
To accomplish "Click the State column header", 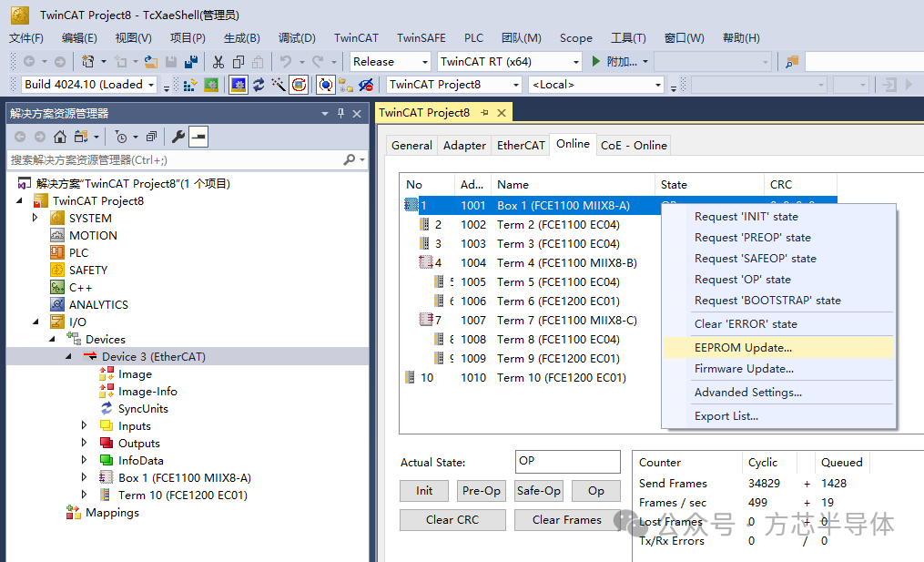I will 709,185.
